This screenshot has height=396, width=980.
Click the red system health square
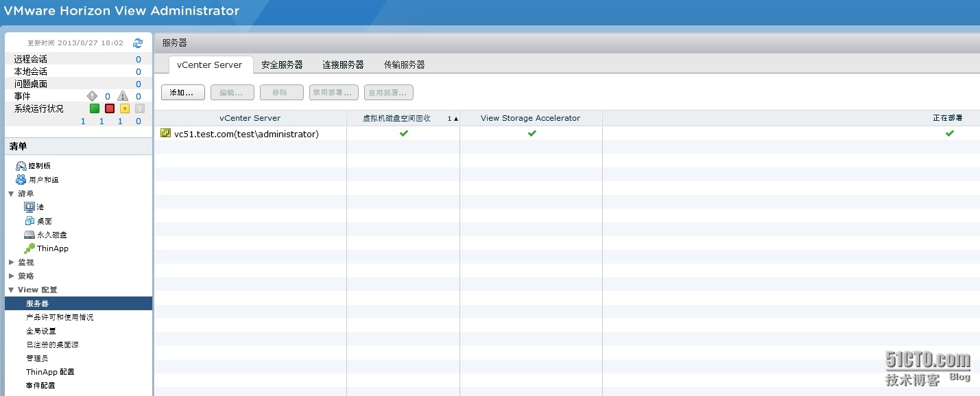click(x=110, y=108)
